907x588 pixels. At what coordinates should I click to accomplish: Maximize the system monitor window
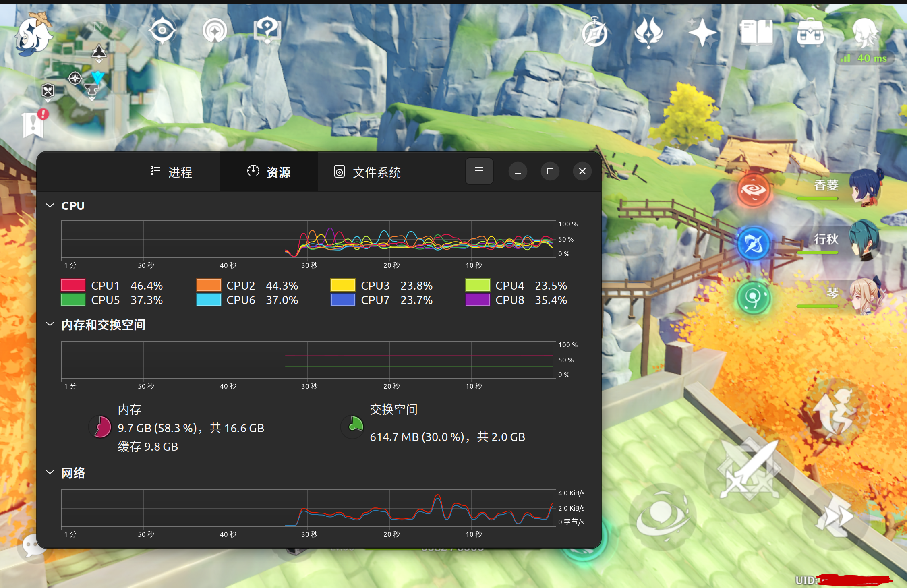pyautogui.click(x=550, y=171)
